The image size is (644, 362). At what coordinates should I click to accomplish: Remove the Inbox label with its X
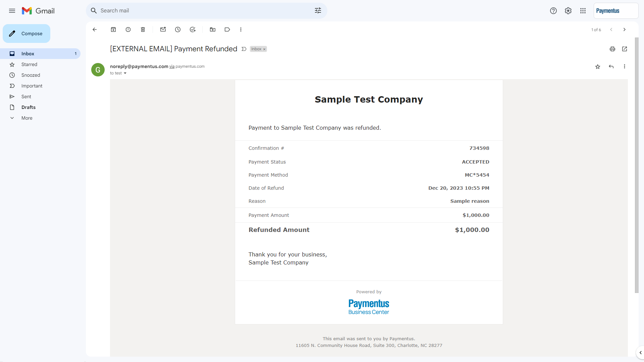264,49
